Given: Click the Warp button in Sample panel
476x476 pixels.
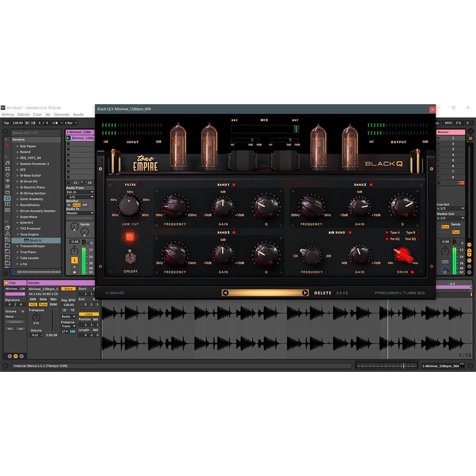Looking at the screenshot, I should (68, 289).
